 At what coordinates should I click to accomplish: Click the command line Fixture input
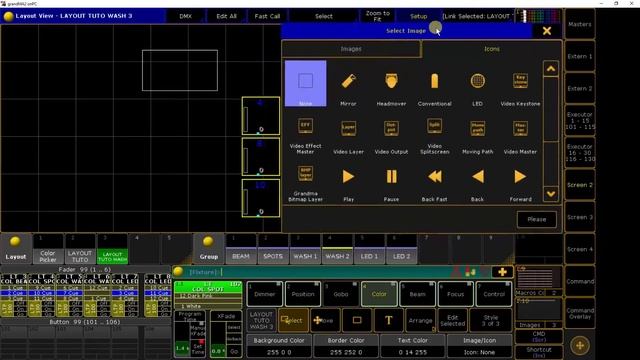tap(318, 272)
